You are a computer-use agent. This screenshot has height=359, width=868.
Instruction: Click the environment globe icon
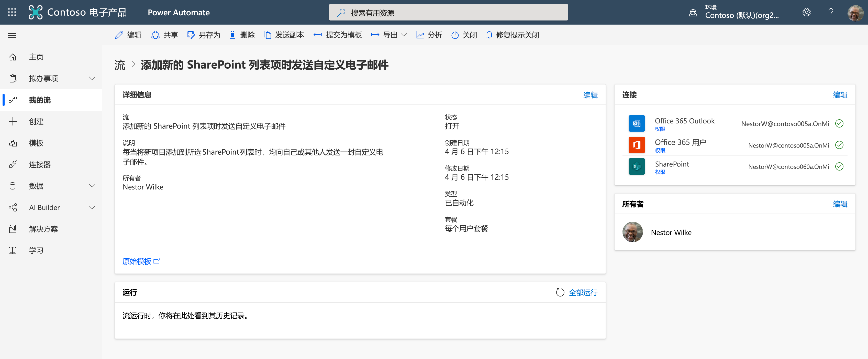(693, 13)
